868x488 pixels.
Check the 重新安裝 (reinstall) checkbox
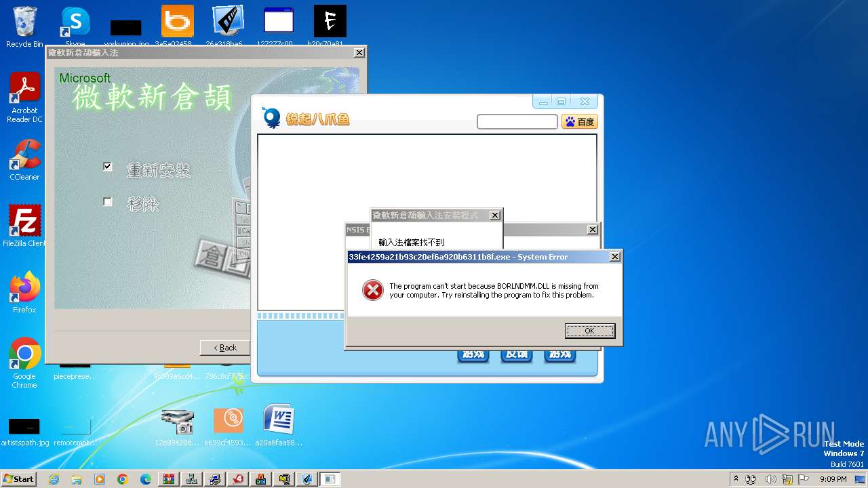click(x=107, y=166)
